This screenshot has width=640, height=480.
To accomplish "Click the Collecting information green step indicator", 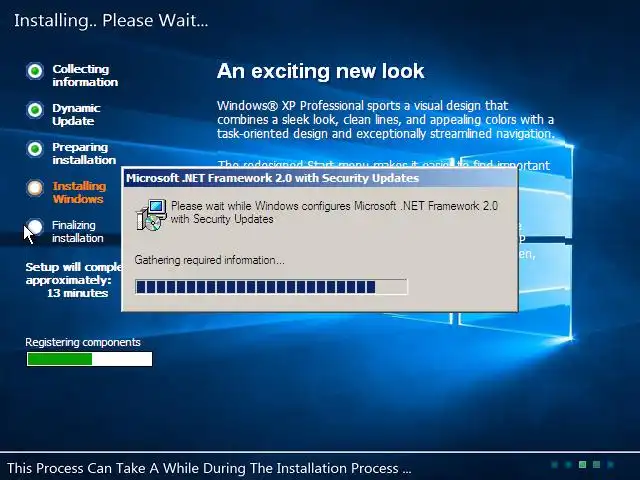I will (35, 71).
